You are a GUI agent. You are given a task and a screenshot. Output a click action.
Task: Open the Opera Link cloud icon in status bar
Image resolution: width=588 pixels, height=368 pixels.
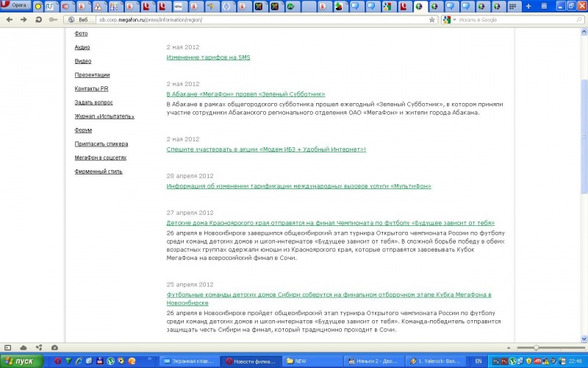point(24,347)
